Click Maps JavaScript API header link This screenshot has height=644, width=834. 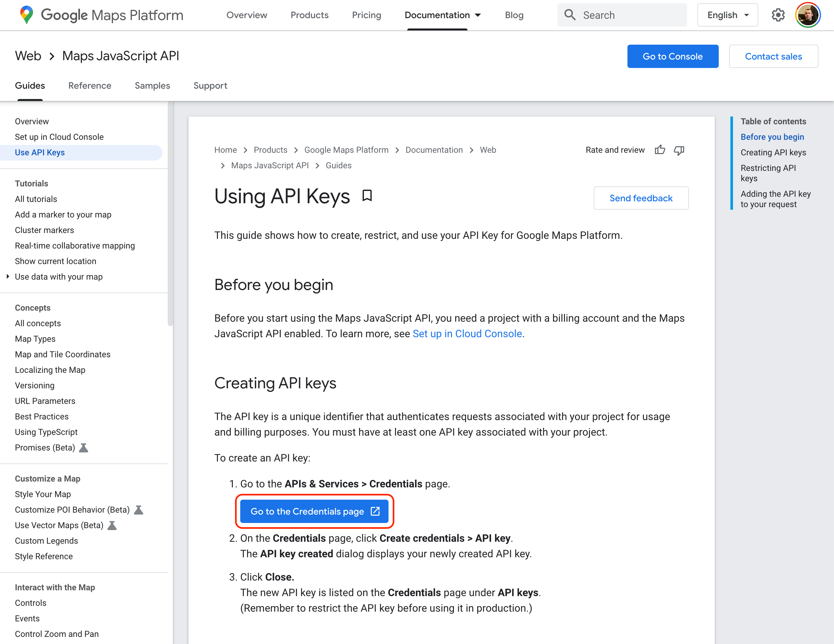(121, 56)
